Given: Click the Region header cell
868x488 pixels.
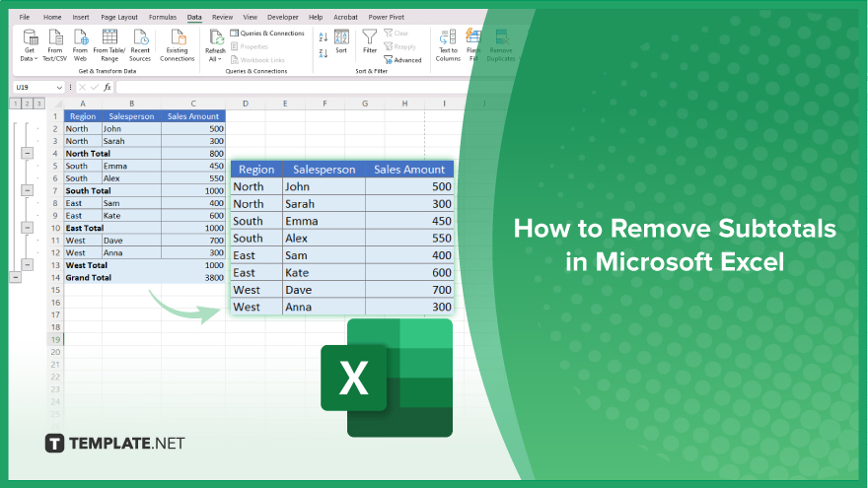Looking at the screenshot, I should pos(83,116).
